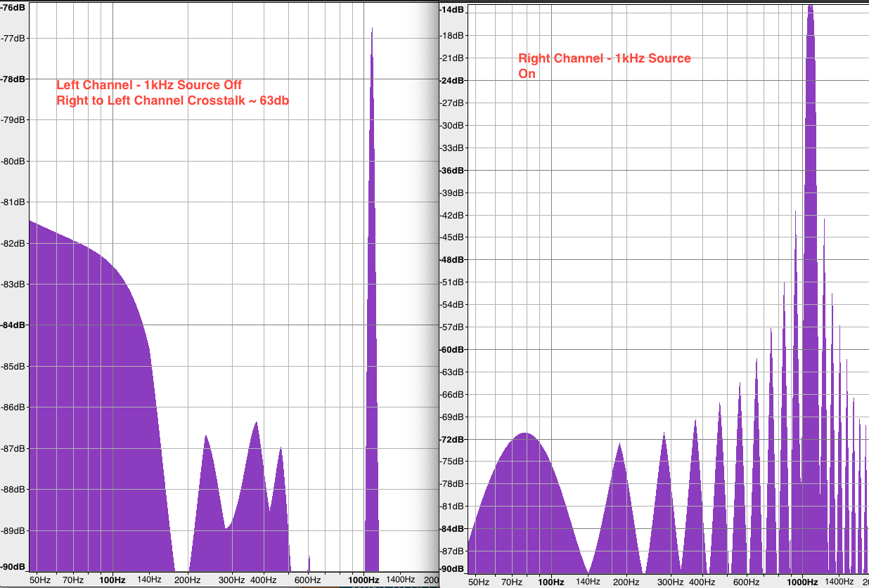Click the 'Left Channel - 1kHz Source Off' annotation
The image size is (869, 588).
[149, 85]
